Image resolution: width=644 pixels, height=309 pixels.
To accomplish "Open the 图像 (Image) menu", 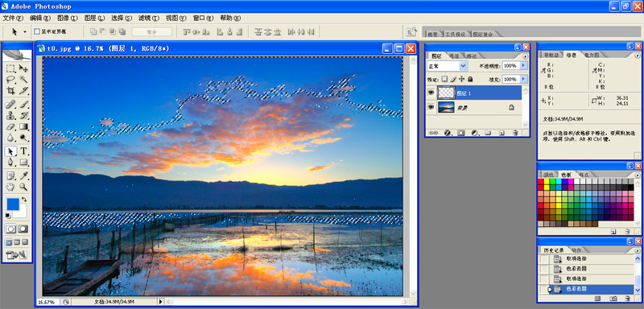I will (68, 18).
